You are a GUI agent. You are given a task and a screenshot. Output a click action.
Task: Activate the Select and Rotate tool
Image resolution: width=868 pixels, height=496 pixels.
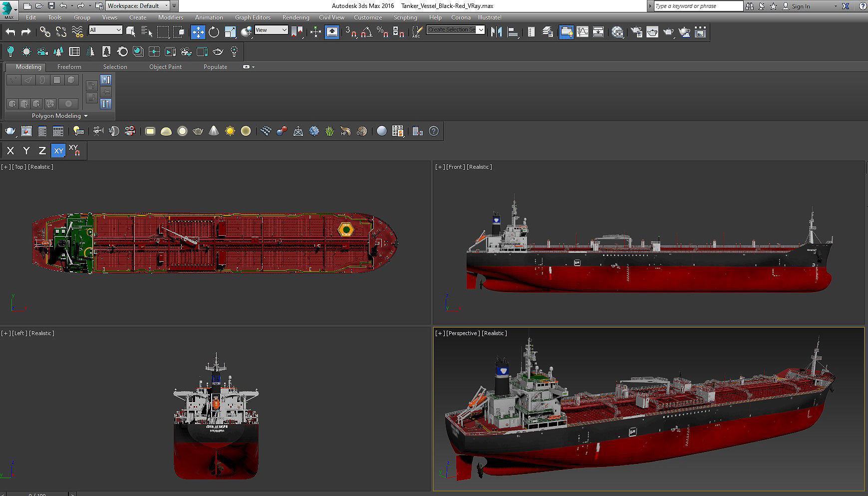tap(214, 32)
